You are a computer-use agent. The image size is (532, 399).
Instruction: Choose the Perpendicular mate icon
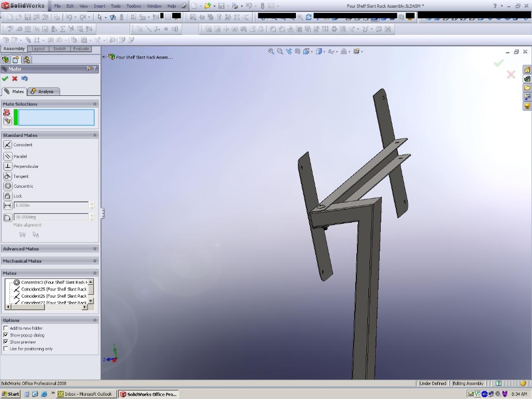coord(8,166)
